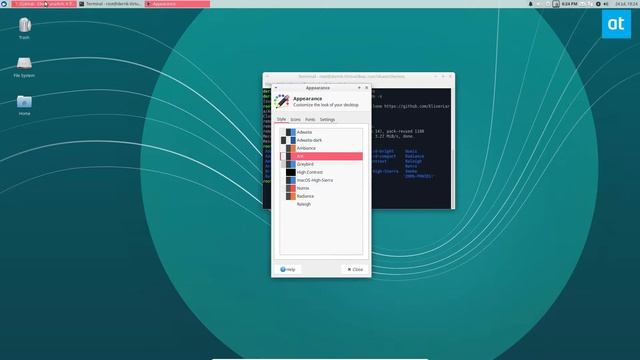
Task: Select the Greybird theme
Action: pyautogui.click(x=321, y=164)
